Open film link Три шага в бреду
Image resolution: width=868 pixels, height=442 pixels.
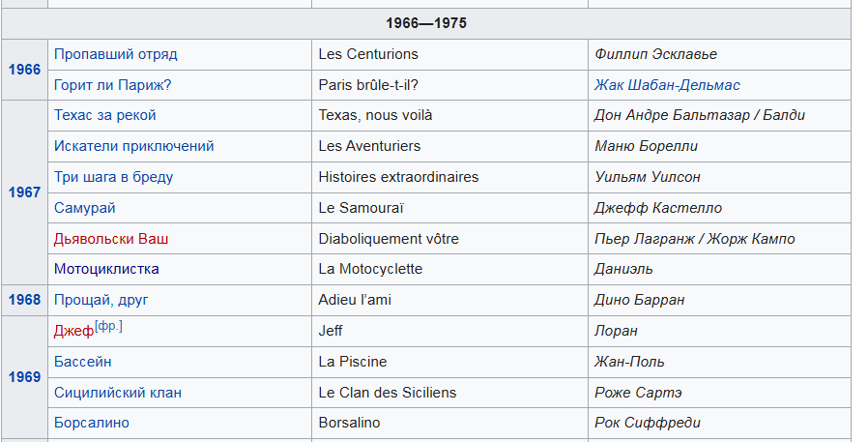click(x=113, y=177)
